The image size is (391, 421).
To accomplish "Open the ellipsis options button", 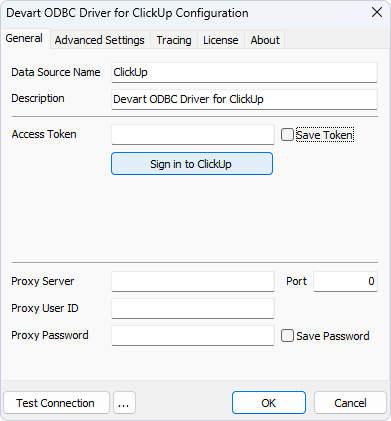I will (x=124, y=403).
